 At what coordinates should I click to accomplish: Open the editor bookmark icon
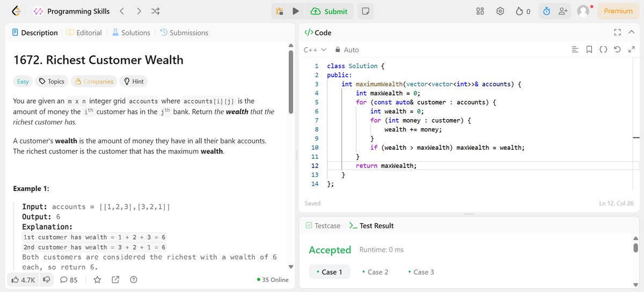(589, 50)
